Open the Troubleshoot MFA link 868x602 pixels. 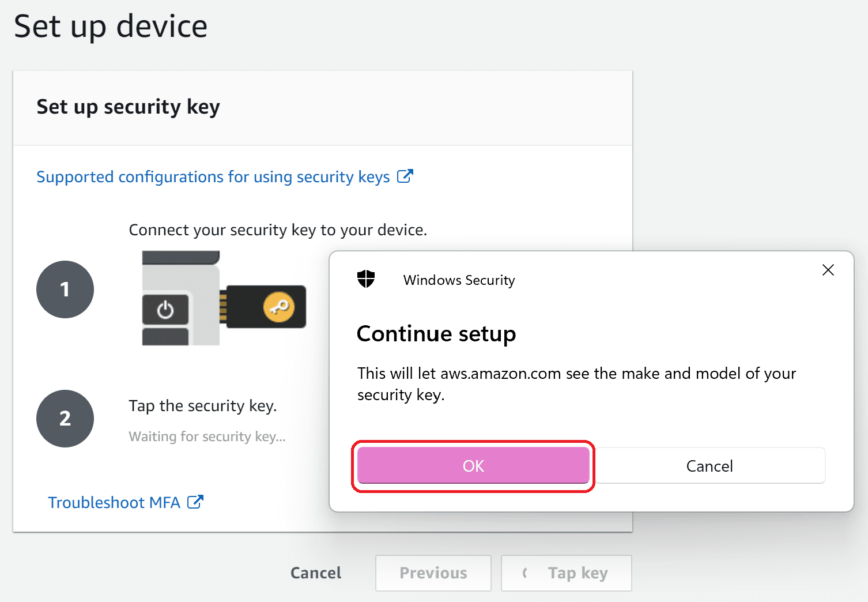(114, 503)
